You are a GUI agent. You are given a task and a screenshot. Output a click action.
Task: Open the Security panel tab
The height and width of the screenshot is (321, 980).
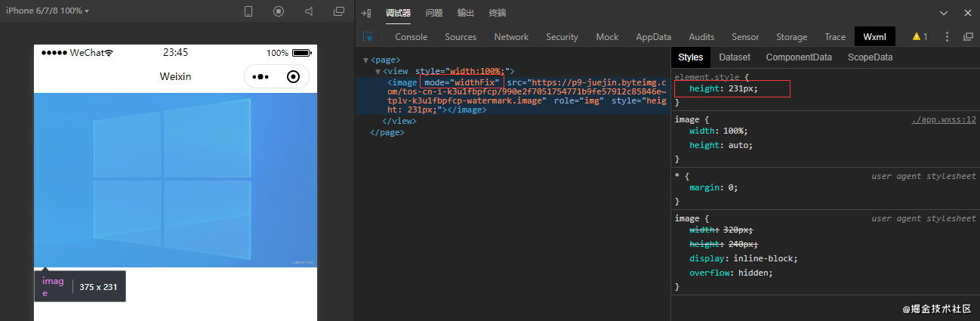click(x=562, y=37)
